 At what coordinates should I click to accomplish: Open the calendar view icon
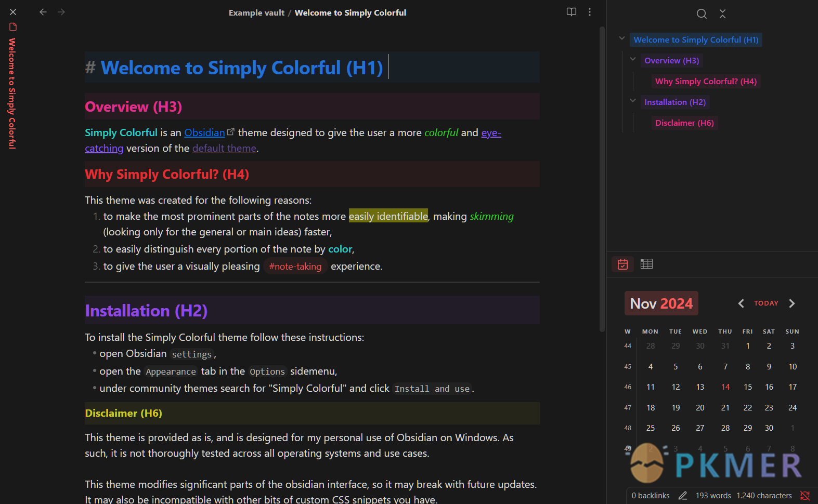click(x=622, y=264)
